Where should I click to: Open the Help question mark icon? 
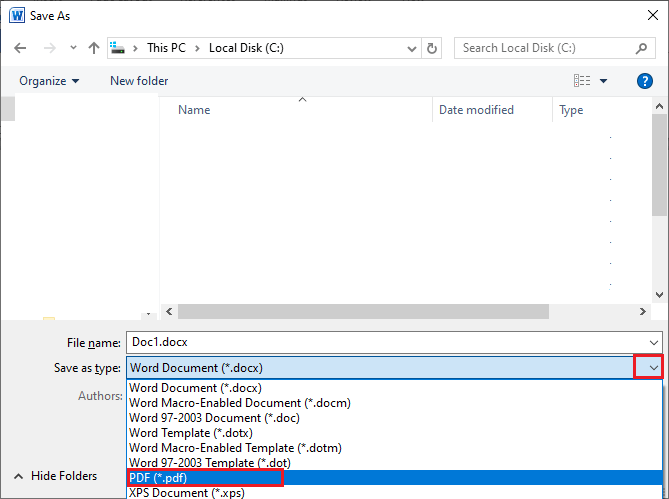tap(645, 81)
